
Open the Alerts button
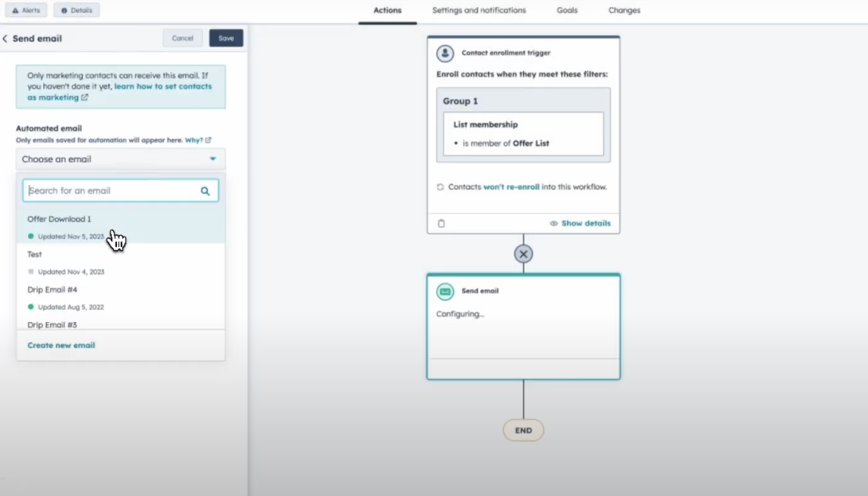pyautogui.click(x=26, y=10)
